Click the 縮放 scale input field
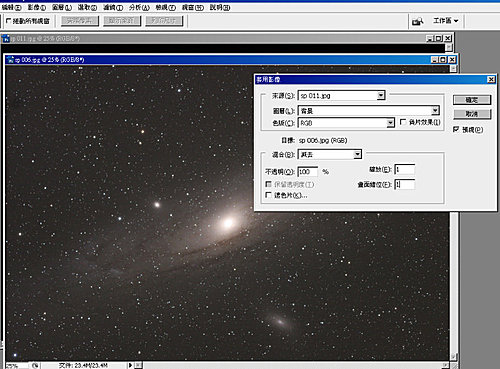The height and width of the screenshot is (369, 500). [x=404, y=169]
